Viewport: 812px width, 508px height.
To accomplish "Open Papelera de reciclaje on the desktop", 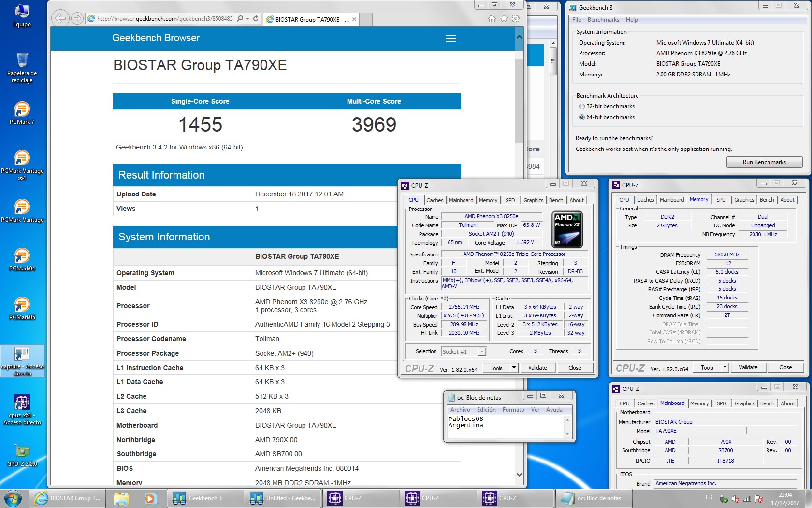I will 22,68.
